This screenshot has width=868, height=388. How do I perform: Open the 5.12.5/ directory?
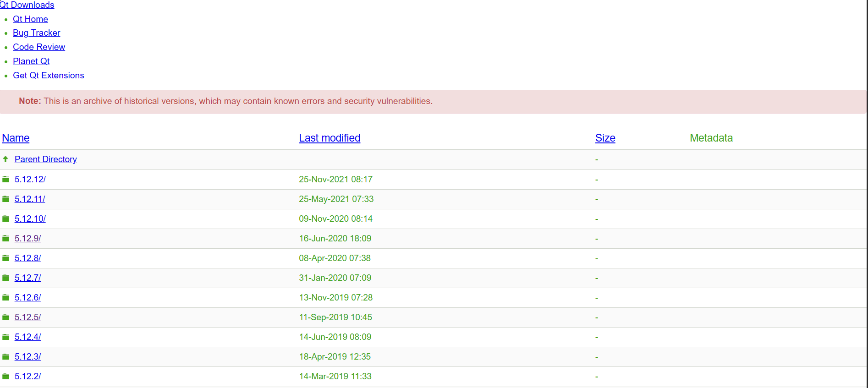coord(28,317)
